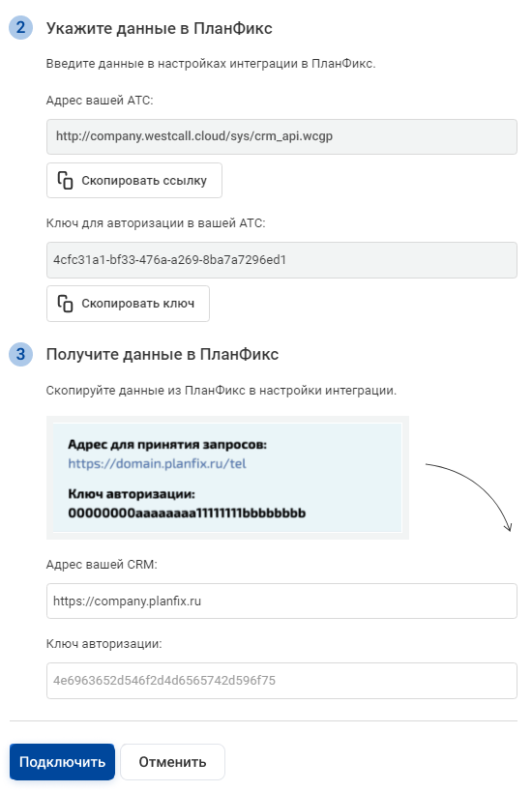The width and height of the screenshot is (532, 792).
Task: Click the sample key 00000000aaaaaaaa text
Action: (x=187, y=513)
